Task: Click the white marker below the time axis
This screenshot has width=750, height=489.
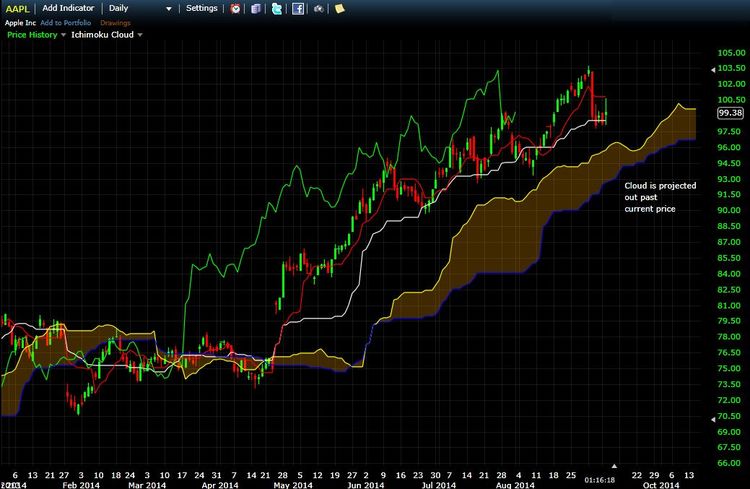Action: click(614, 466)
